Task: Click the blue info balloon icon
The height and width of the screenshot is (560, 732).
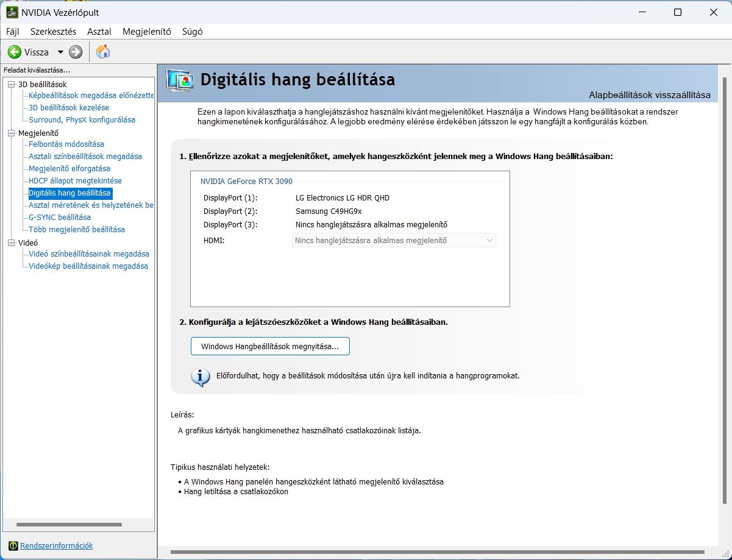Action: coord(201,377)
